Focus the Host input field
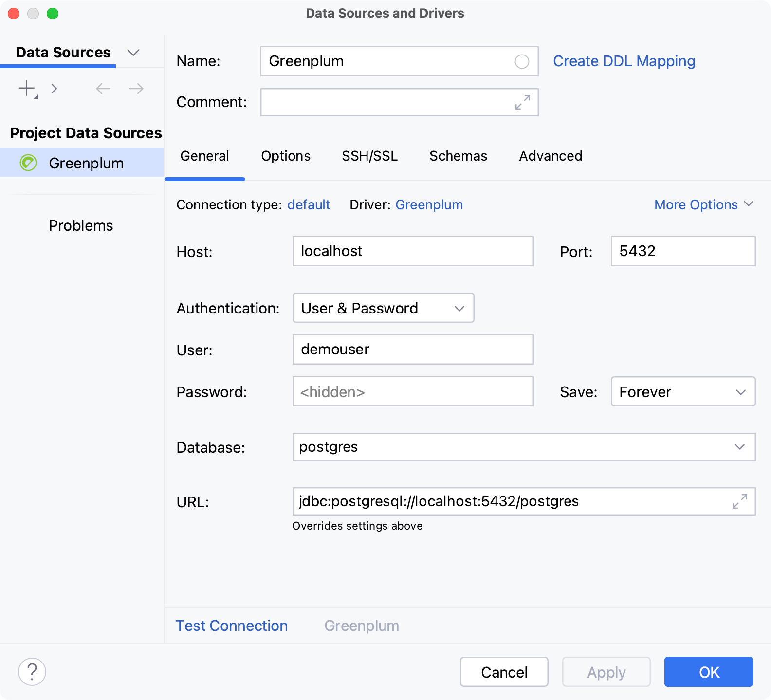 pyautogui.click(x=412, y=251)
